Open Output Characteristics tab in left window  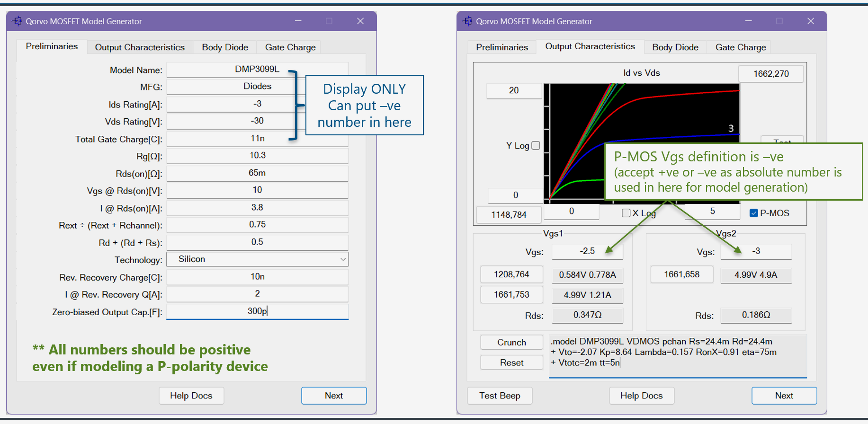[140, 47]
